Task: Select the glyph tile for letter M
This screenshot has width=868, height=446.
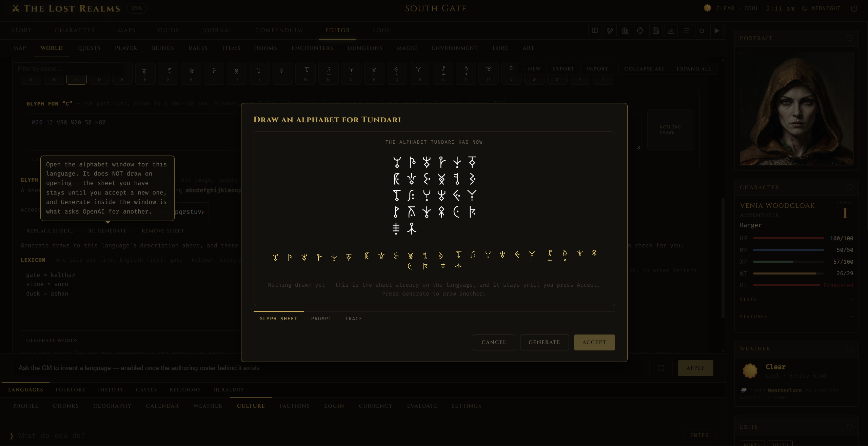Action: click(x=305, y=73)
